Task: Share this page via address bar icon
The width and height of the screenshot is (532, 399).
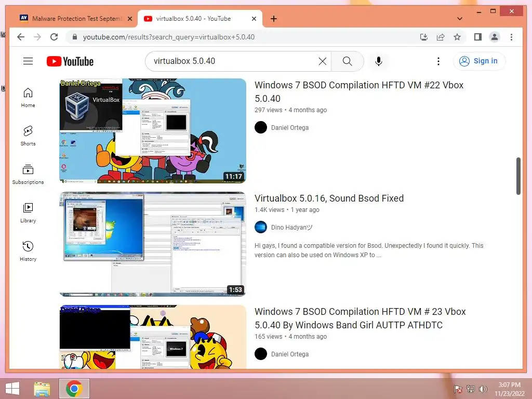Action: 441,37
